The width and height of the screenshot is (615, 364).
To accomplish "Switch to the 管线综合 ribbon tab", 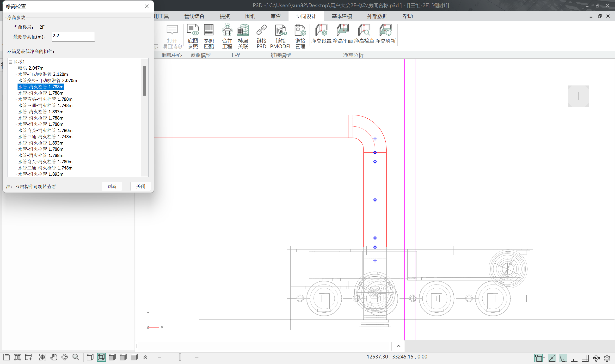I will pyautogui.click(x=194, y=16).
